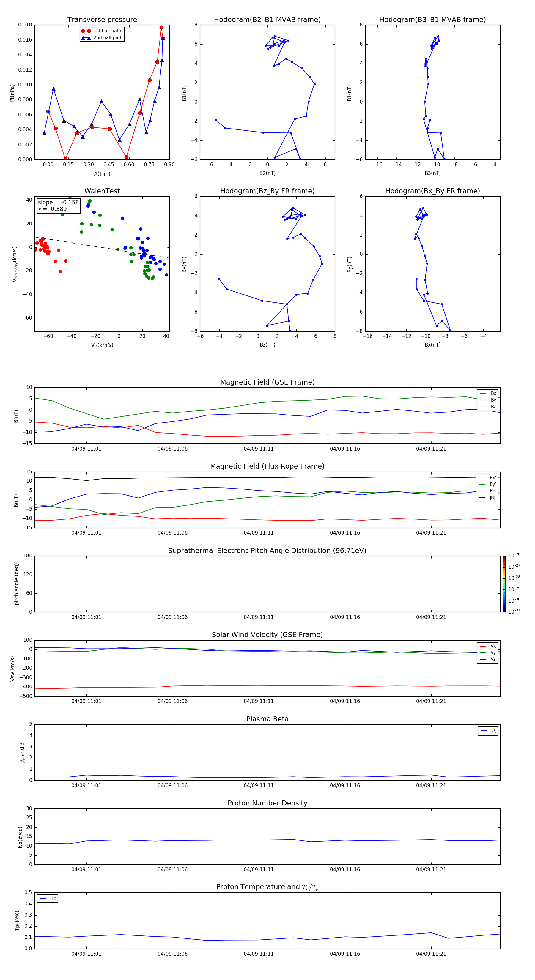Click the Suprathermal Electrons Pitch Angle Distribution title
Viewport: 535px width, 980px height.
(x=267, y=551)
